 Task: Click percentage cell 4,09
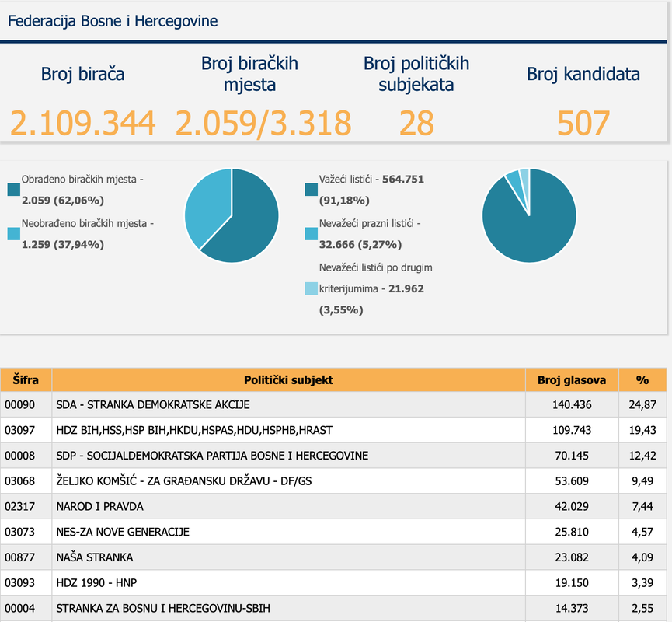[642, 557]
